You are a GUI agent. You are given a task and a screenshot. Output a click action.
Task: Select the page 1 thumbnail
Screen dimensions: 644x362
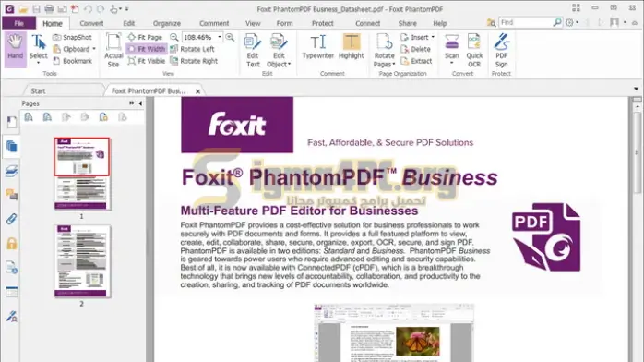pyautogui.click(x=82, y=174)
